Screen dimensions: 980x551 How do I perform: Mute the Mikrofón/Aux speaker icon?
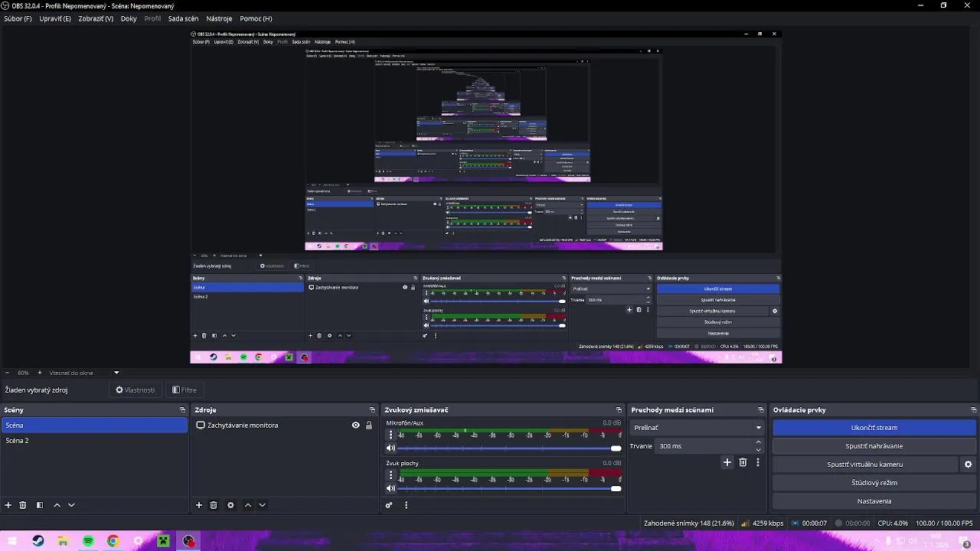pos(390,448)
